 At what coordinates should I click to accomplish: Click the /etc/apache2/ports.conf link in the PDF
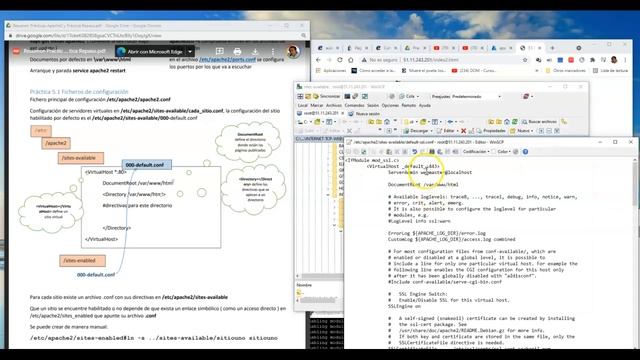[227, 59]
